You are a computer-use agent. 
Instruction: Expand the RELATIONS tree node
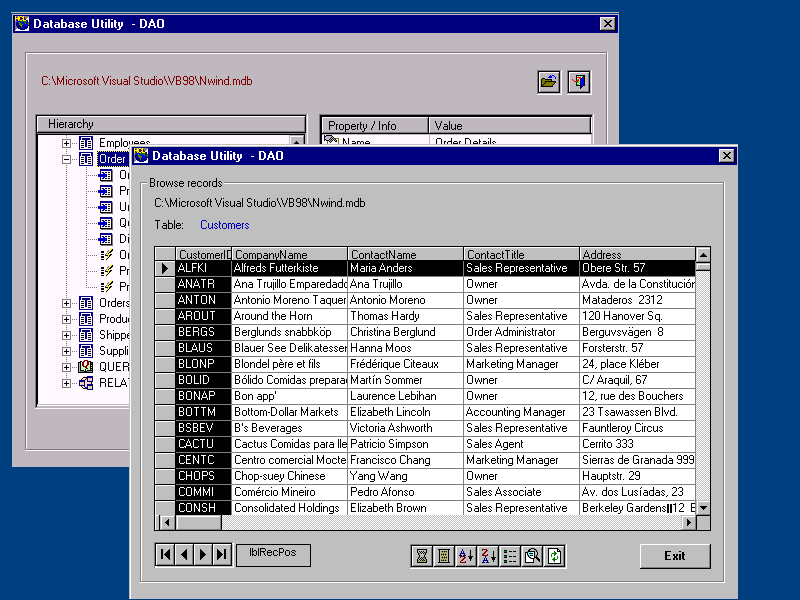(x=66, y=383)
